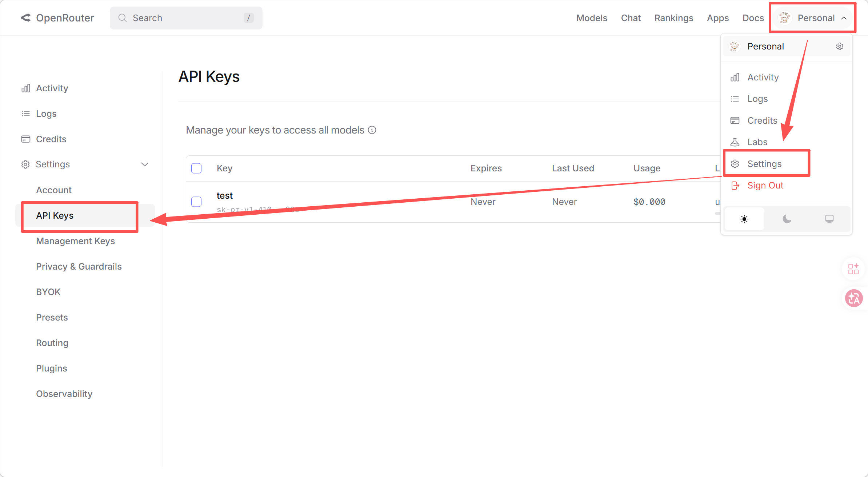Click the OpenRouter brand name
This screenshot has width=868, height=477.
pos(65,18)
